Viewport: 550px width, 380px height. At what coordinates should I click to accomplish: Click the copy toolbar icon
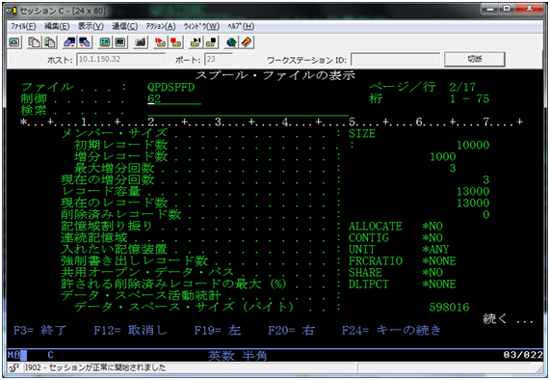pyautogui.click(x=34, y=42)
